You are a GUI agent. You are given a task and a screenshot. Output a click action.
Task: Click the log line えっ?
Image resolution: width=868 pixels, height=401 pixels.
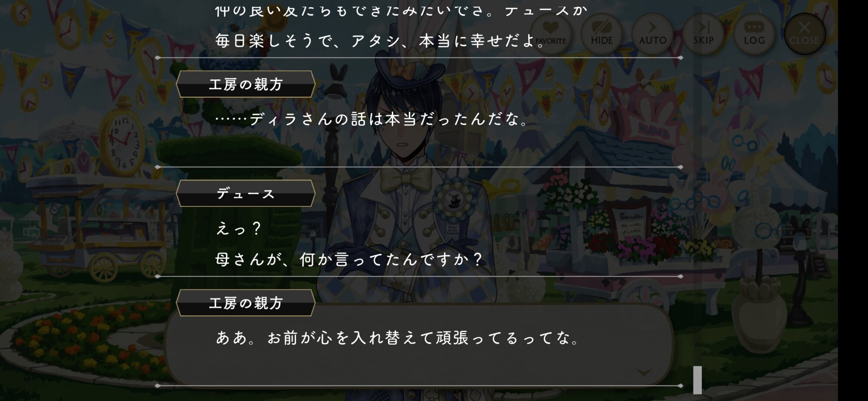238,229
